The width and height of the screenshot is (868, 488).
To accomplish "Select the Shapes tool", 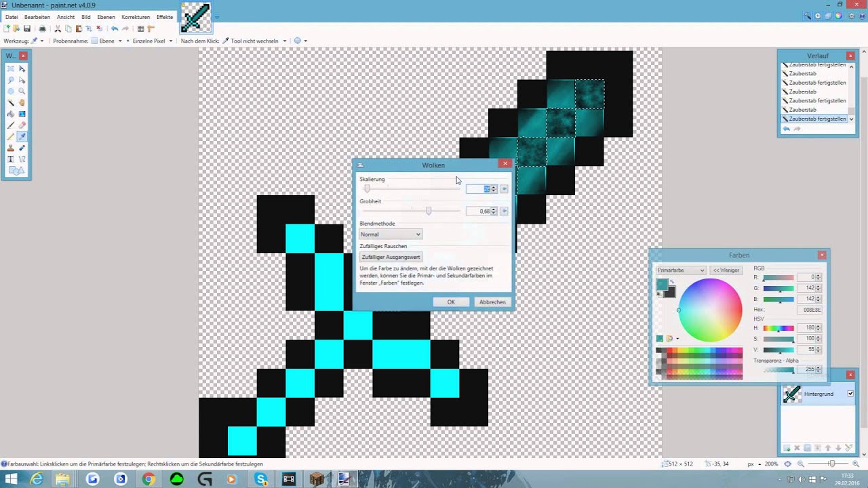I will pyautogui.click(x=16, y=171).
